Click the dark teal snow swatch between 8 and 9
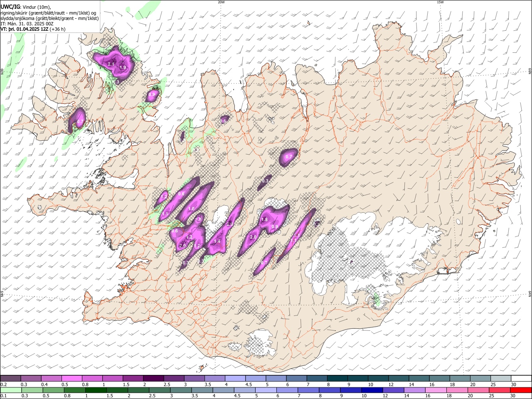 pyautogui.click(x=337, y=379)
